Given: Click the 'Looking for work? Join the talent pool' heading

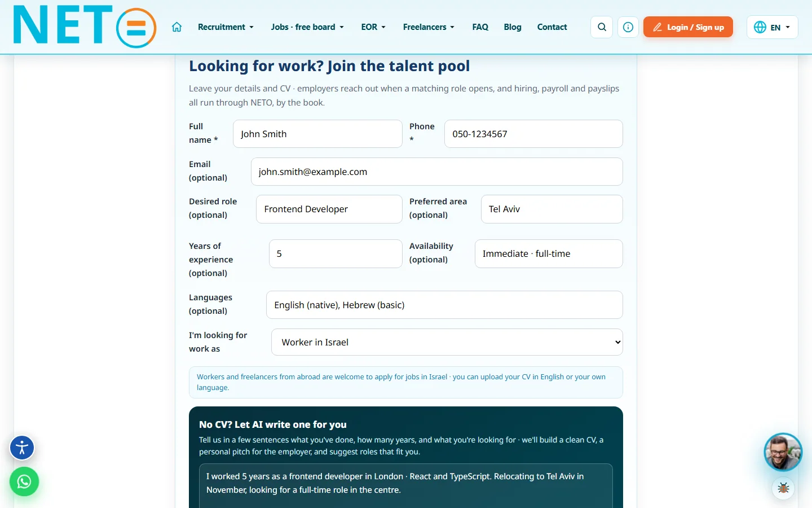Looking at the screenshot, I should click(329, 66).
